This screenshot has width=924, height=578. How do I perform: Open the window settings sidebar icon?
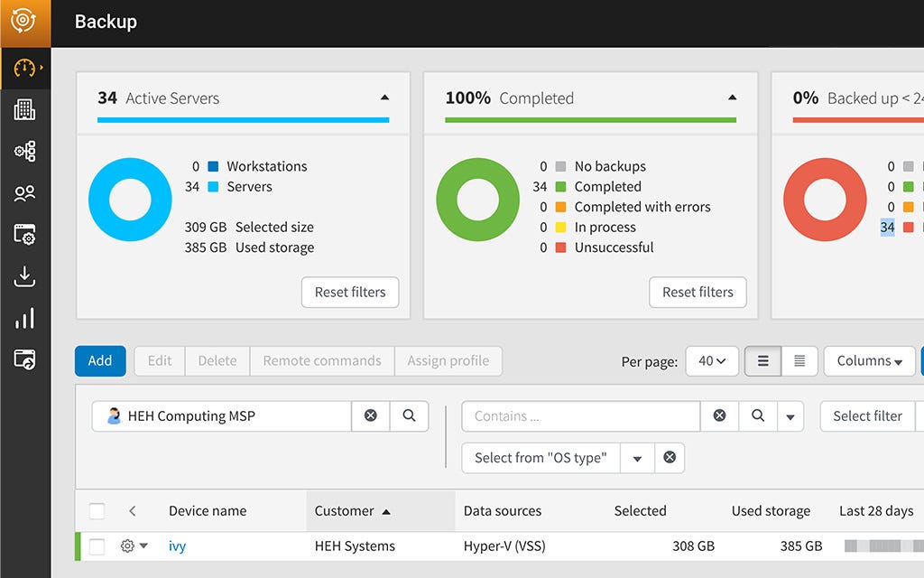pos(24,234)
